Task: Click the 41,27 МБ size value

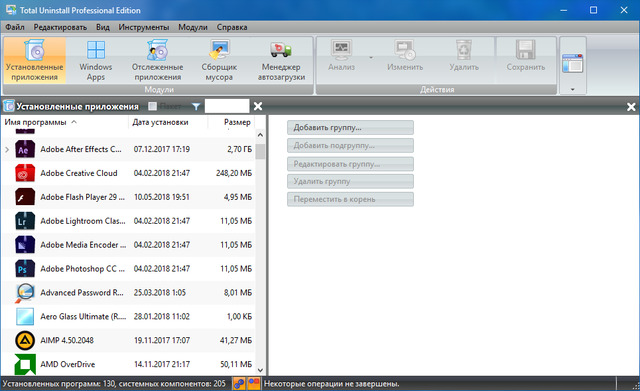Action: tap(236, 340)
